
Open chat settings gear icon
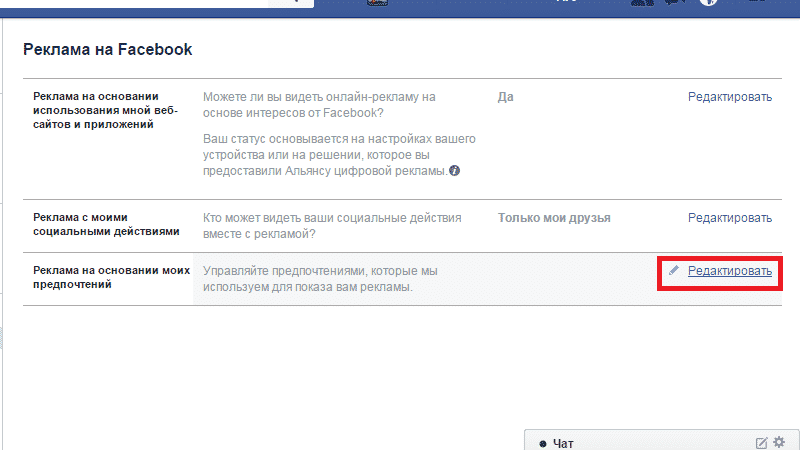[779, 442]
